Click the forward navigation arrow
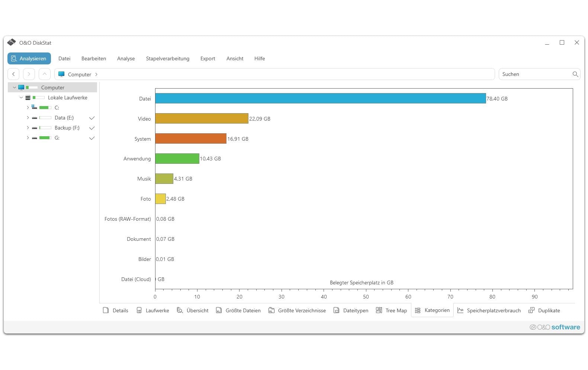 click(x=29, y=74)
